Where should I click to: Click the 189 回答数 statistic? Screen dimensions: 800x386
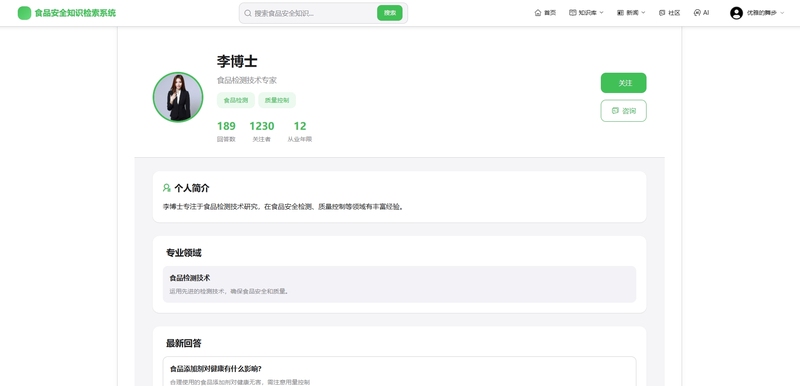226,132
